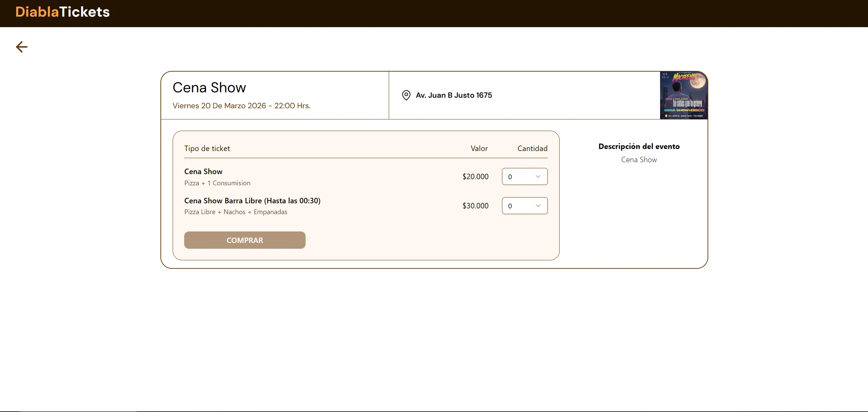868x412 pixels.
Task: Click the Cena Show event title
Action: (209, 88)
